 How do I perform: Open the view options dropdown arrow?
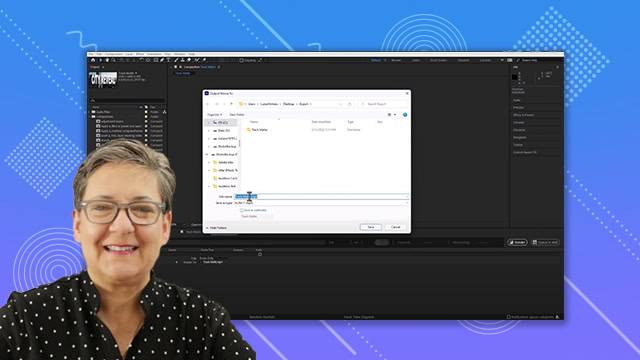coord(395,115)
